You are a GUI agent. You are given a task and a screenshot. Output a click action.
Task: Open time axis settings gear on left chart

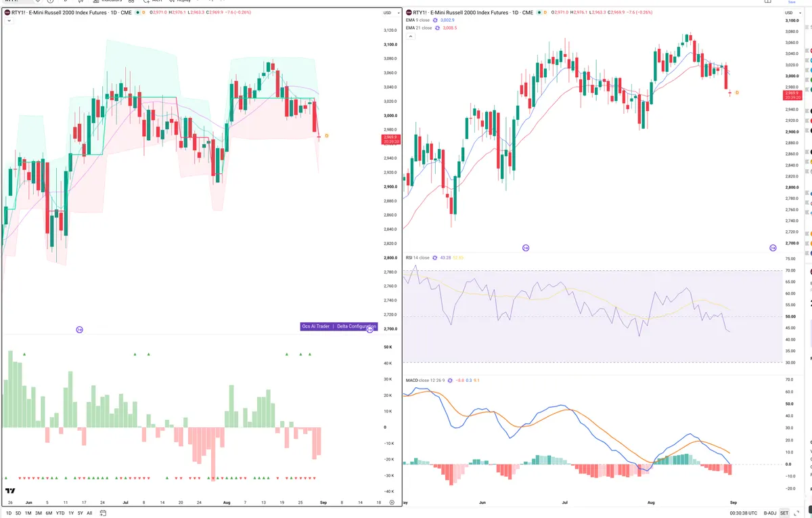(x=391, y=503)
